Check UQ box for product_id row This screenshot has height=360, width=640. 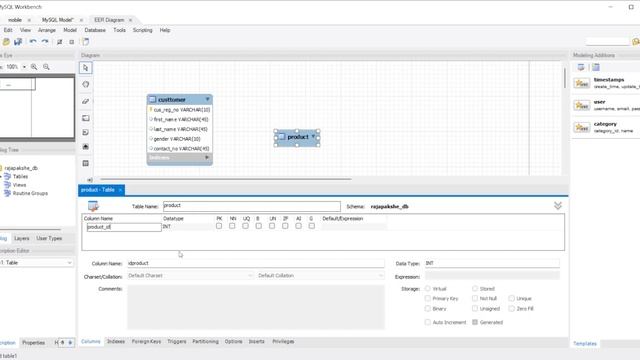245,226
